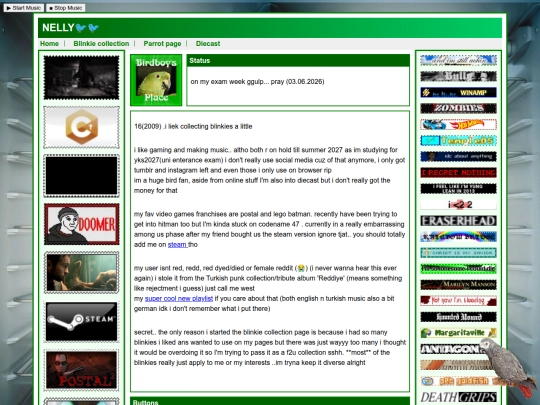Click the 'i <2 2' blinkie
Screen dimensions: 540x405
pyautogui.click(x=458, y=205)
